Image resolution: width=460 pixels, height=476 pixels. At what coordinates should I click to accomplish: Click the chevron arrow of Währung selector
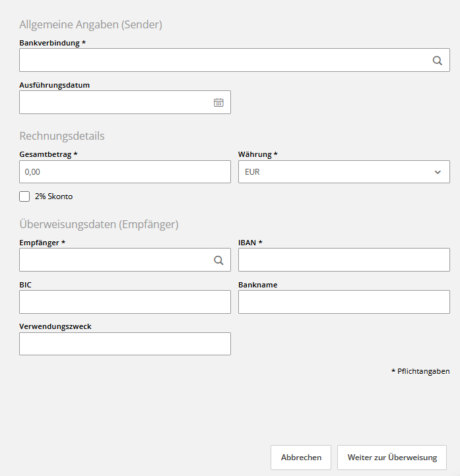click(438, 172)
